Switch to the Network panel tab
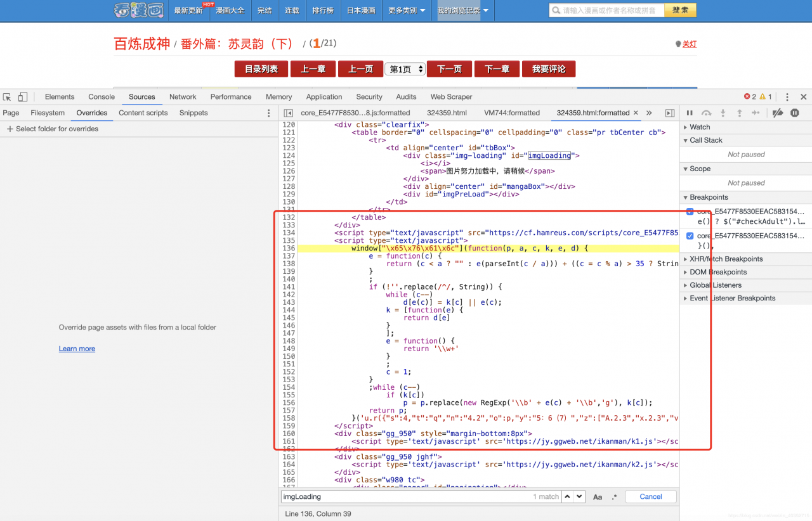Screen dimensions: 812x521 click(x=183, y=97)
